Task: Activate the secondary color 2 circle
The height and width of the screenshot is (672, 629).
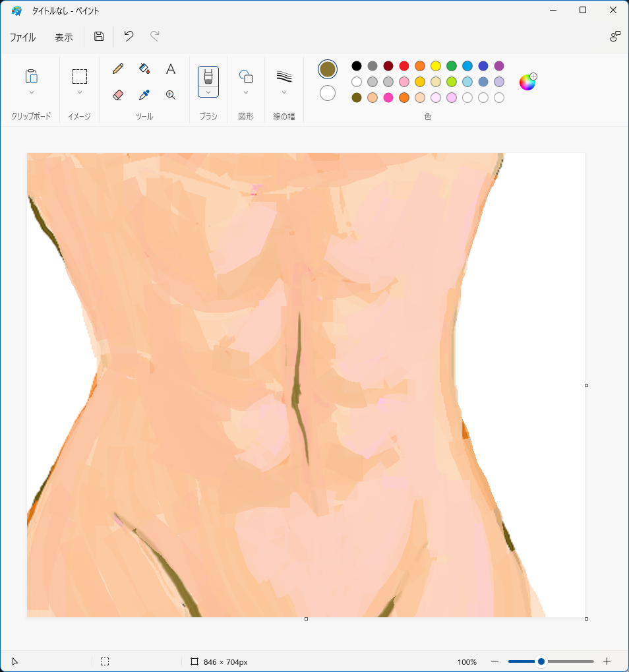Action: tap(328, 93)
